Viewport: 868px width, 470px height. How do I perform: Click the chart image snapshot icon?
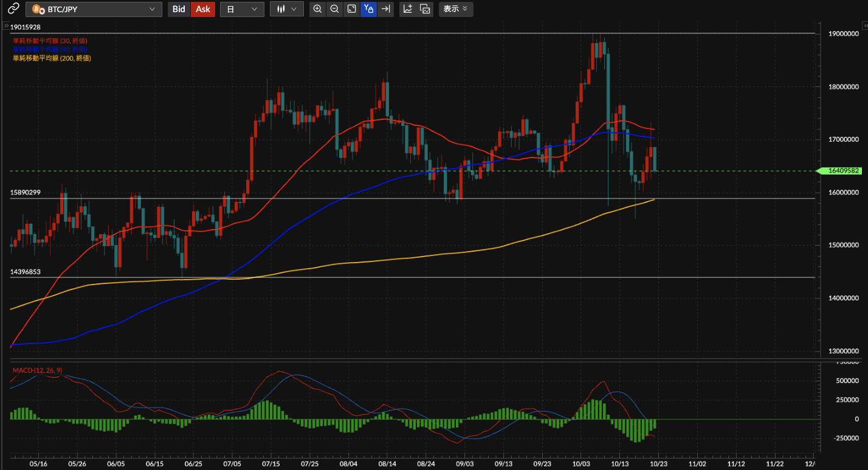(x=425, y=9)
